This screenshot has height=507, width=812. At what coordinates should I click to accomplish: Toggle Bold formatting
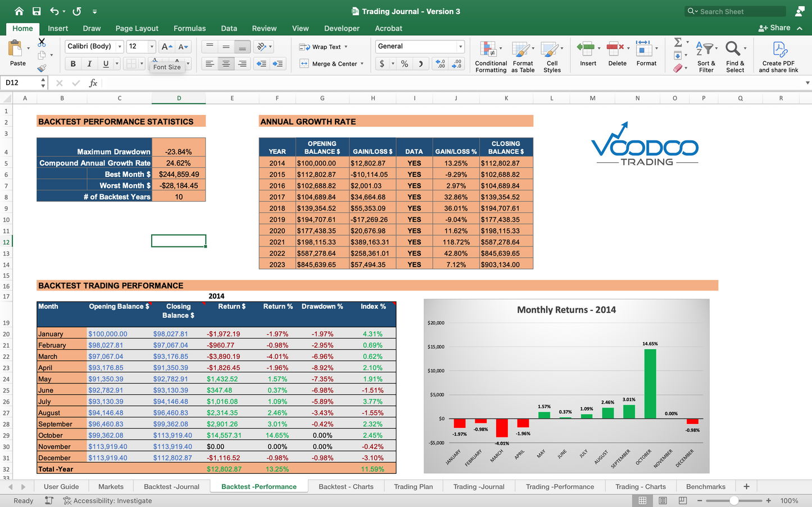73,64
